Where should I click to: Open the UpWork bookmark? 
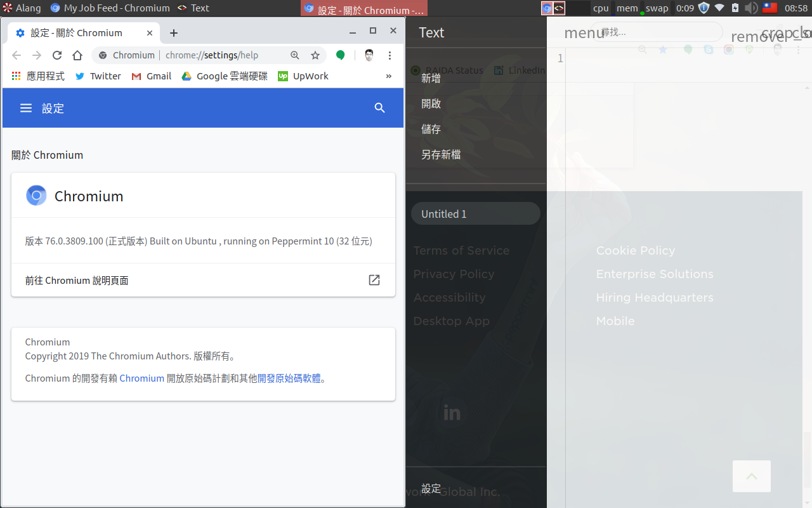(303, 76)
